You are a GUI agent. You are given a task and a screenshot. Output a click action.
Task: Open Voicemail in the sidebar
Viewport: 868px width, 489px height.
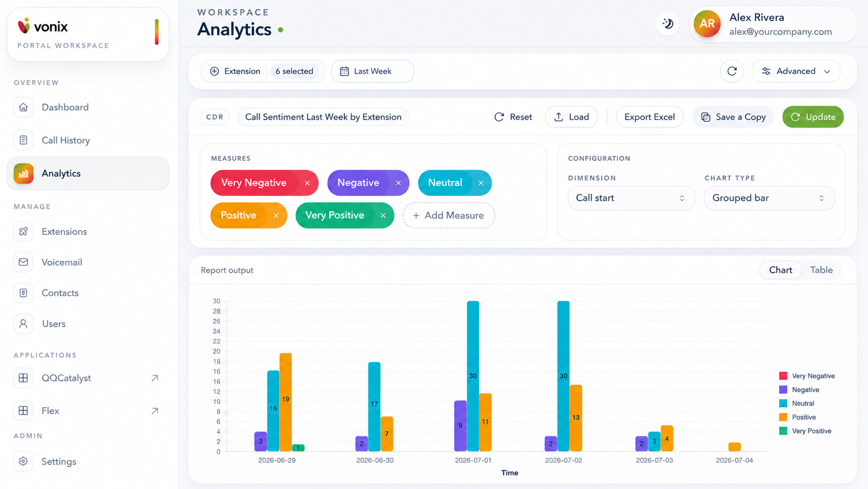pyautogui.click(x=88, y=262)
